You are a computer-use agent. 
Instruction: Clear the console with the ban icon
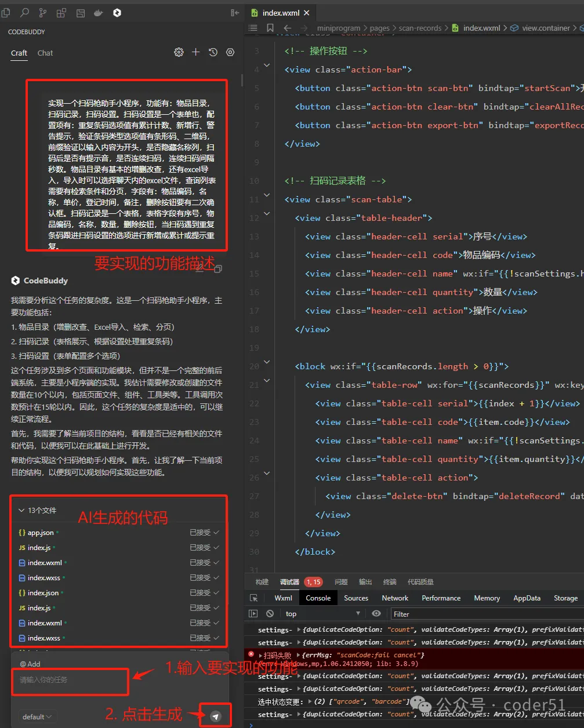pyautogui.click(x=270, y=613)
